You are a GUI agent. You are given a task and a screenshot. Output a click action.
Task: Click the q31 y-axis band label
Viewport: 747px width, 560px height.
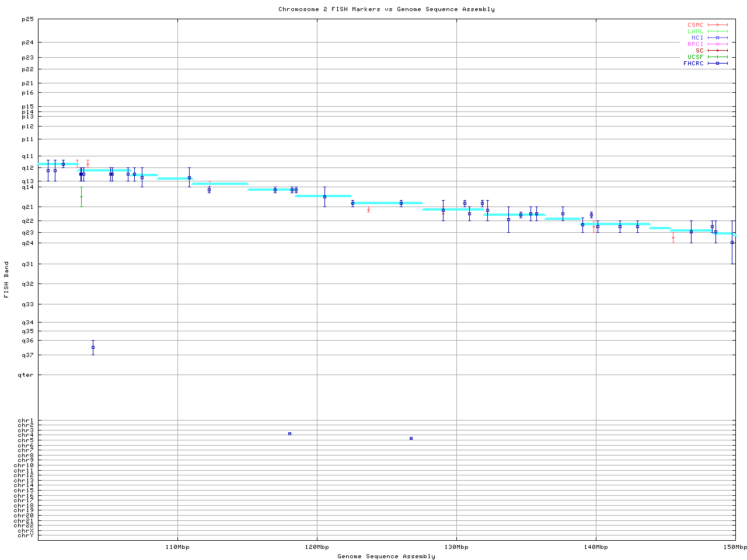27,264
